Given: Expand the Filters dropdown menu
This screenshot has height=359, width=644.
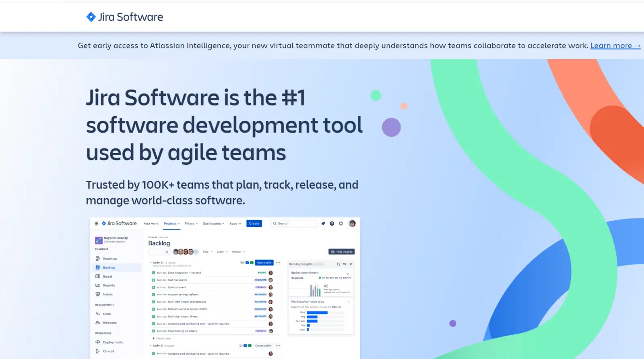Looking at the screenshot, I should tap(191, 224).
